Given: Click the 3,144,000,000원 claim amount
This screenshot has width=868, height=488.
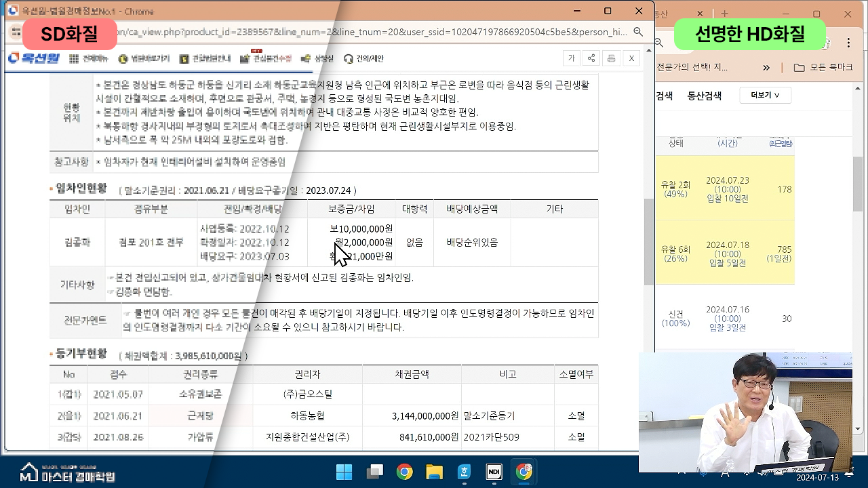Looking at the screenshot, I should tap(425, 416).
